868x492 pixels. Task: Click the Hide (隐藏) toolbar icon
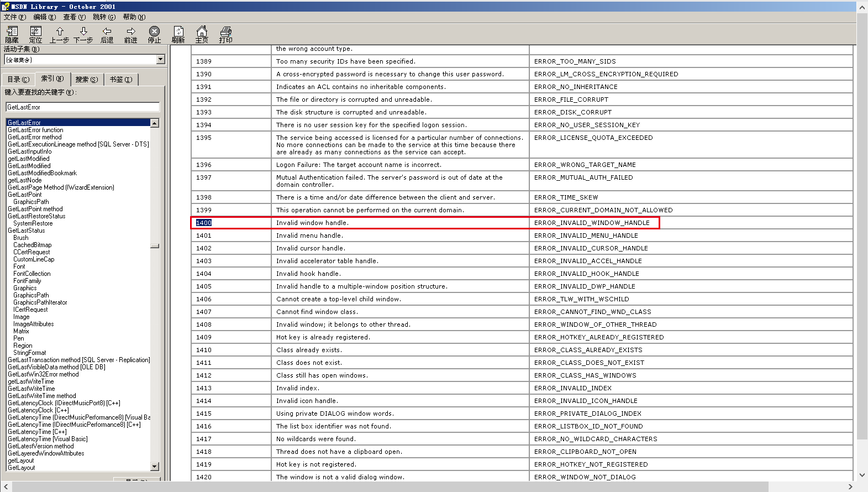tap(12, 34)
